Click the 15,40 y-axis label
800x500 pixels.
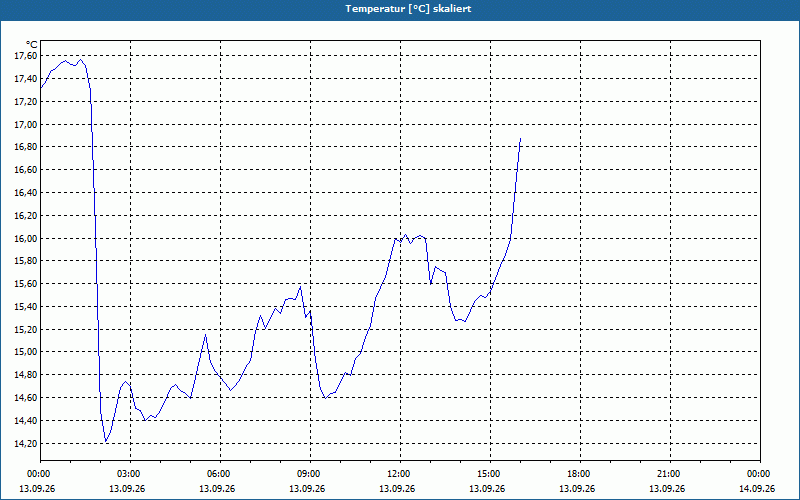(26, 307)
